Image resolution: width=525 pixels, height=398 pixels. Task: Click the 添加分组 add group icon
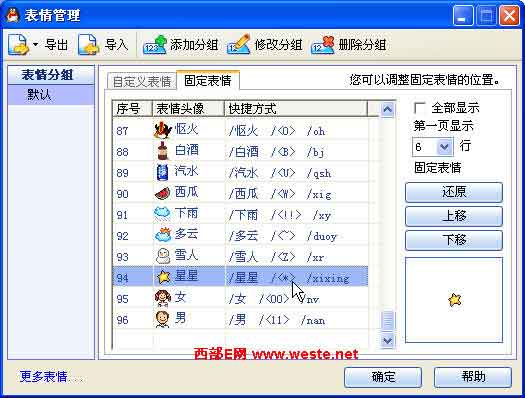[154, 45]
